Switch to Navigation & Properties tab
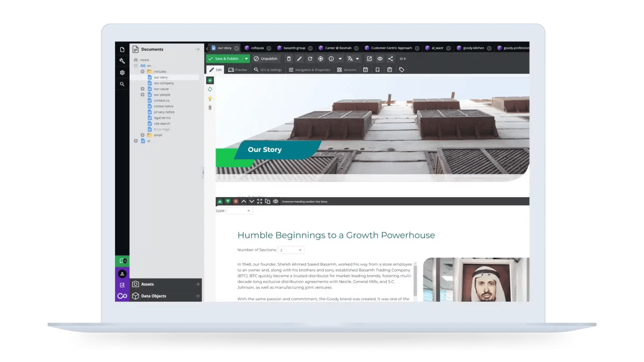 pos(309,70)
